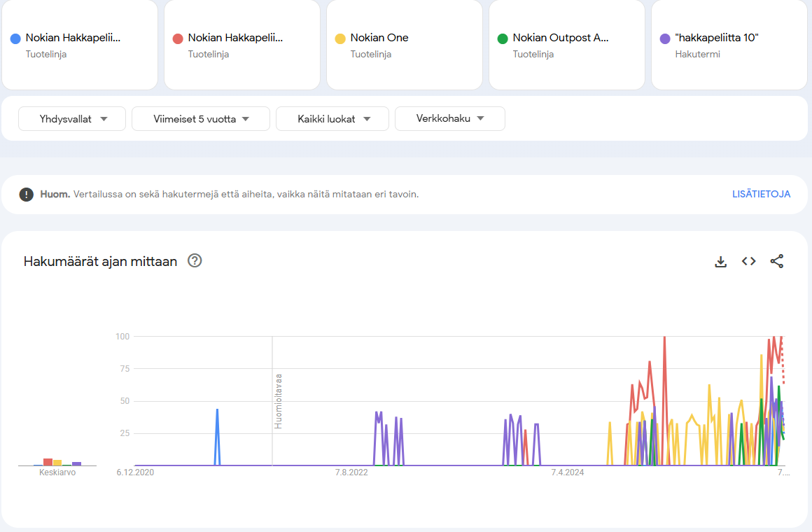The height and width of the screenshot is (532, 812).
Task: Click green dot next to Nokian Outpost
Action: [x=503, y=38]
